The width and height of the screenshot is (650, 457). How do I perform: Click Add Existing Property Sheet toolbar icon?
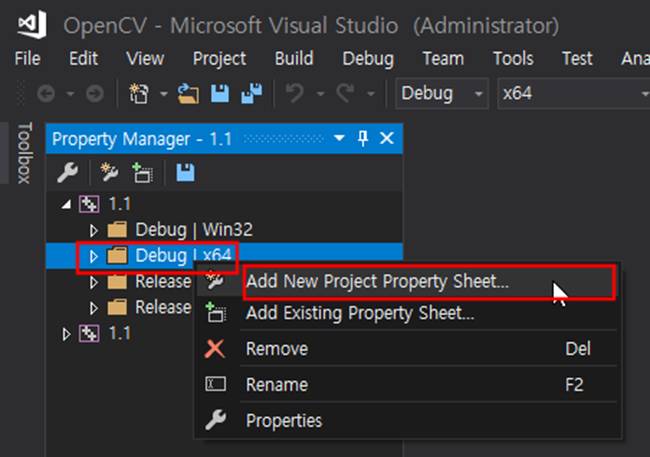[142, 172]
